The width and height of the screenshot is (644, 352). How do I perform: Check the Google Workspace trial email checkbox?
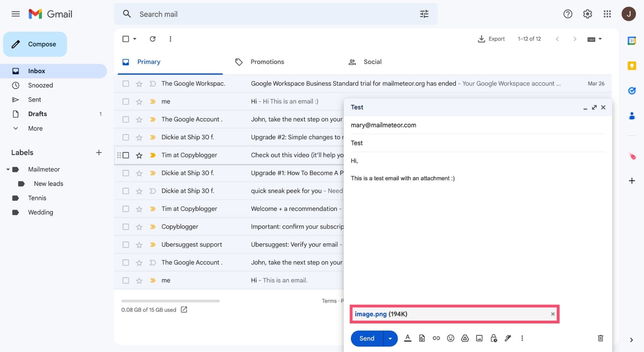(126, 83)
